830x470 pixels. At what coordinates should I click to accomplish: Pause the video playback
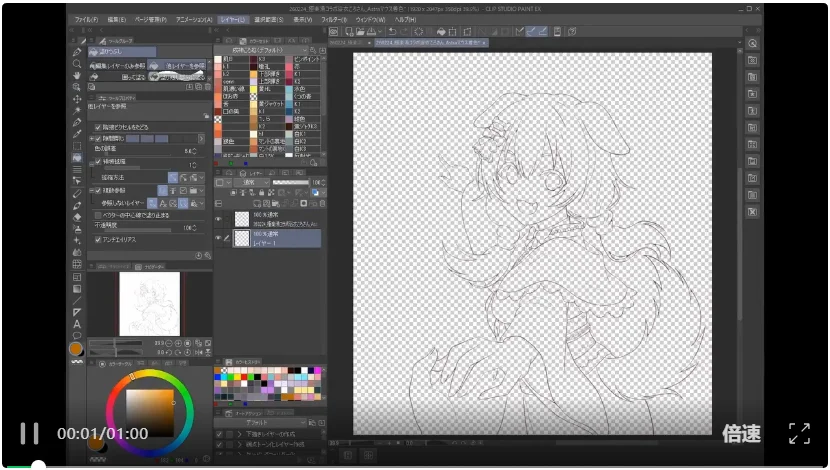[29, 433]
